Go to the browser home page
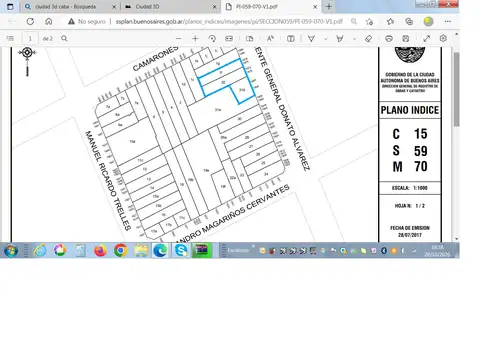Image resolution: width=480 pixels, height=360 pixels. (49, 22)
